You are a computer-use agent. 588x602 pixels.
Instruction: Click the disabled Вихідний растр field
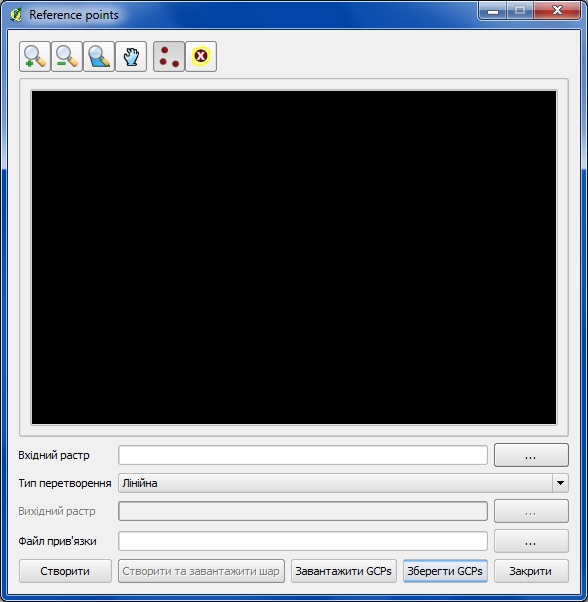303,511
